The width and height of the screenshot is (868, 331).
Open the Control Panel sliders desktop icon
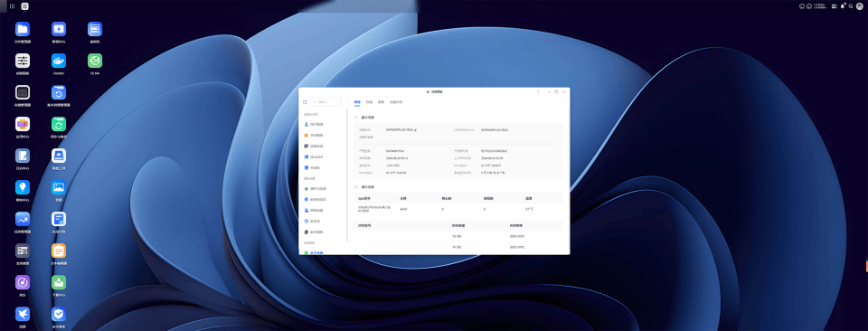coord(23,61)
